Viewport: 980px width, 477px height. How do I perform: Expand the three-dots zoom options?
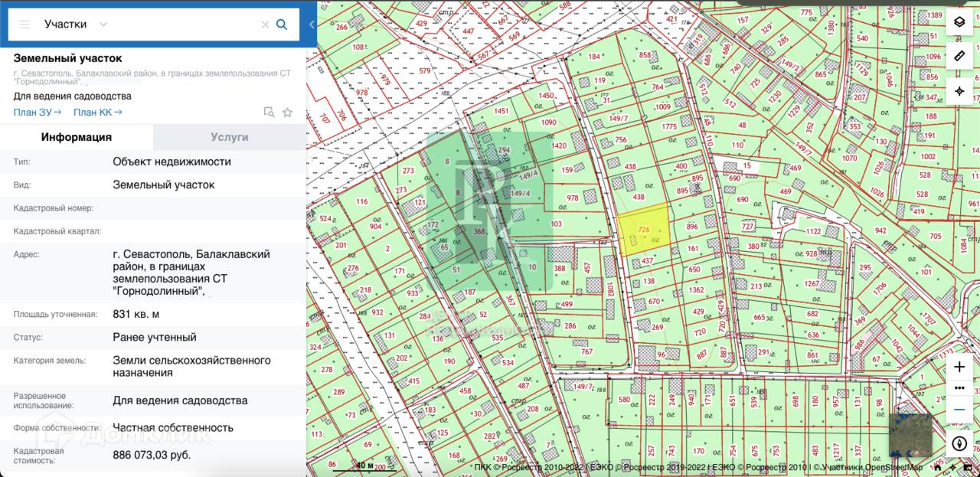pyautogui.click(x=959, y=388)
